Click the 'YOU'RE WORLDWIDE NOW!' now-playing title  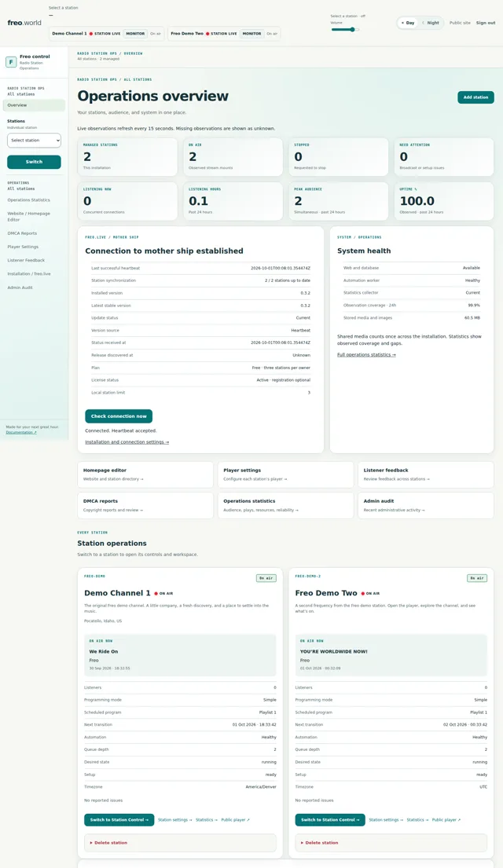[x=333, y=651]
